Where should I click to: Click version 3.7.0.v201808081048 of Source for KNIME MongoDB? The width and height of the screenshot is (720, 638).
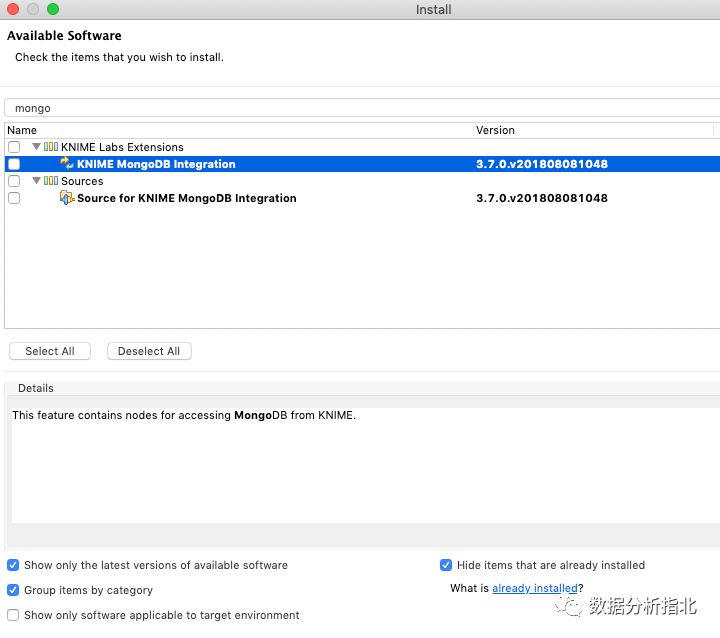click(x=542, y=198)
